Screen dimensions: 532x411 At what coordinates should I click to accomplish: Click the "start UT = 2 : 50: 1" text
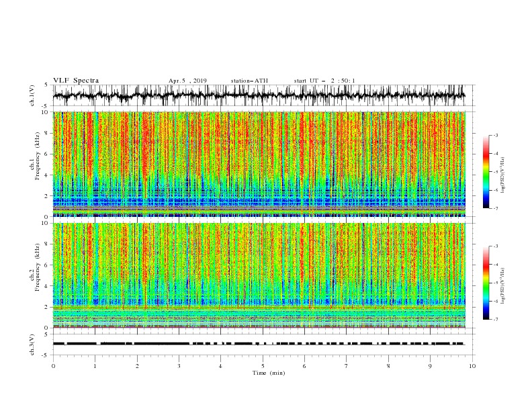(324, 81)
